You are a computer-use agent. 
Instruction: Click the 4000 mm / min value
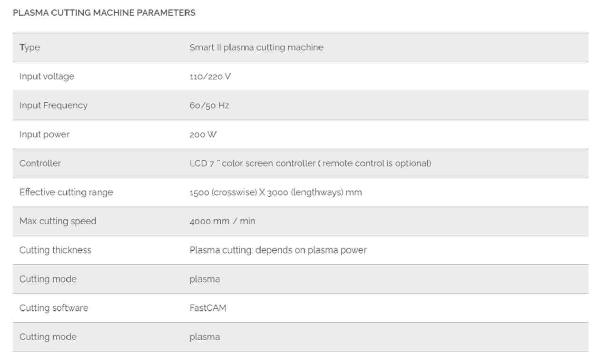click(222, 221)
